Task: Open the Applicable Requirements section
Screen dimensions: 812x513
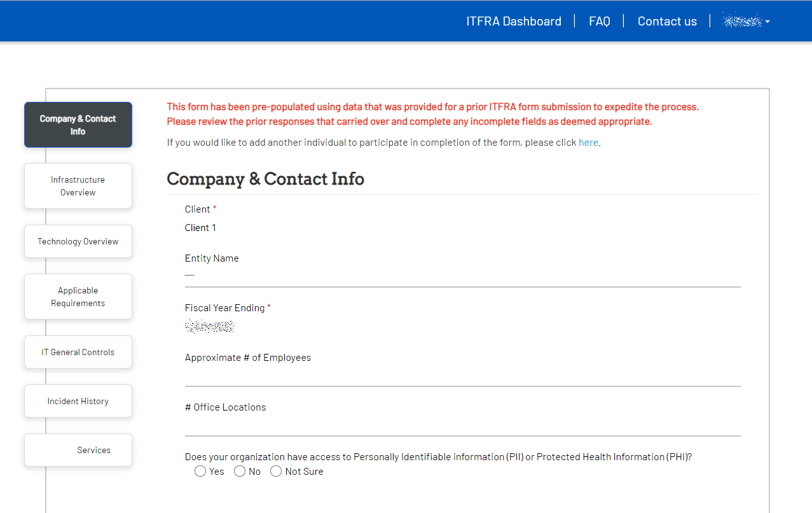Action: (x=78, y=296)
